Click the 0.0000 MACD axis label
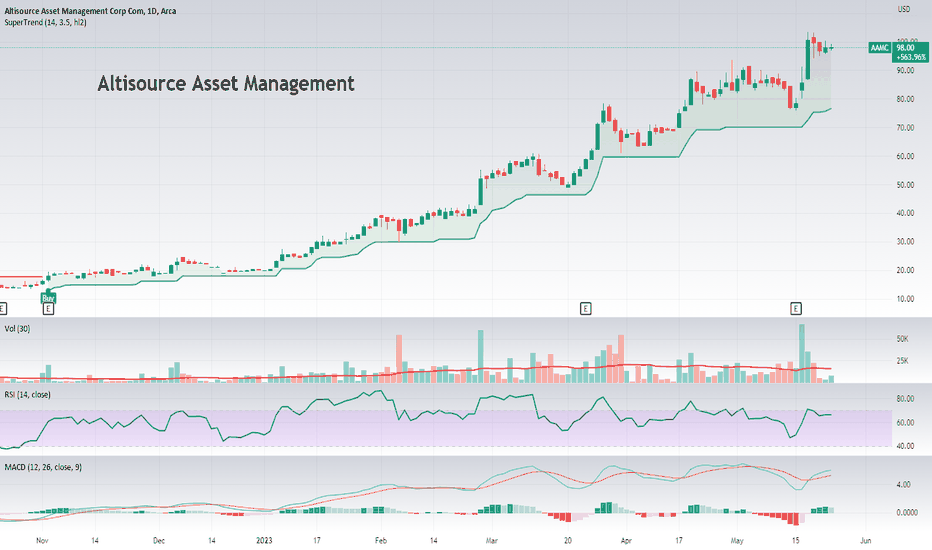Screen dimensions: 932x550 pyautogui.click(x=906, y=512)
